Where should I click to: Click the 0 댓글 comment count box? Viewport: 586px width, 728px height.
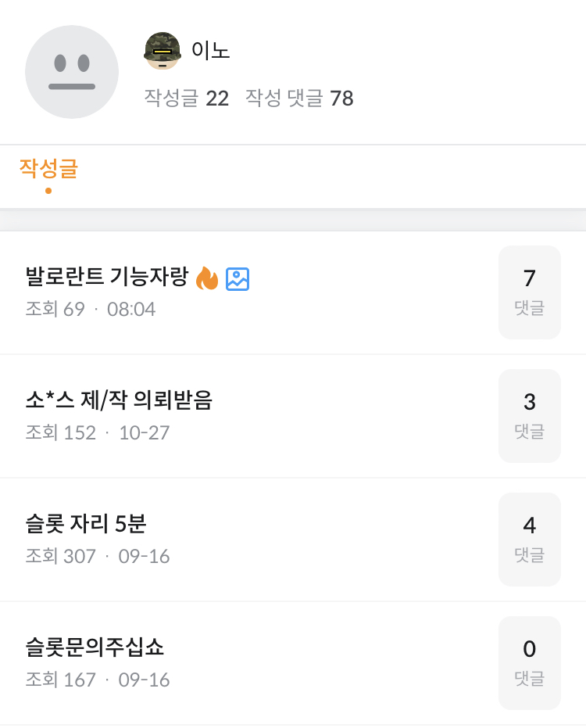click(x=530, y=662)
